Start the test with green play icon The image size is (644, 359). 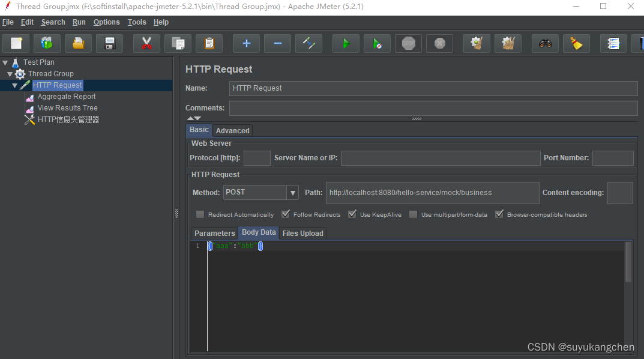click(x=346, y=44)
